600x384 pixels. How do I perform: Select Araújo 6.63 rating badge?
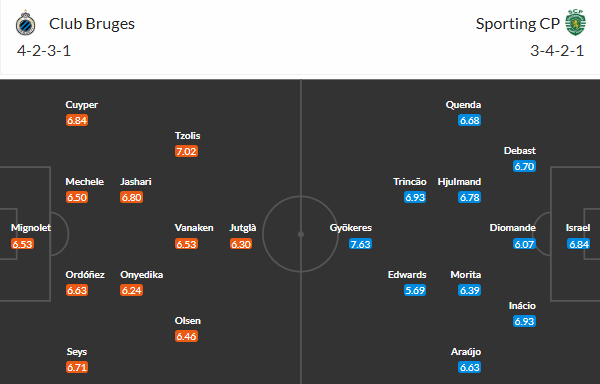(x=470, y=367)
